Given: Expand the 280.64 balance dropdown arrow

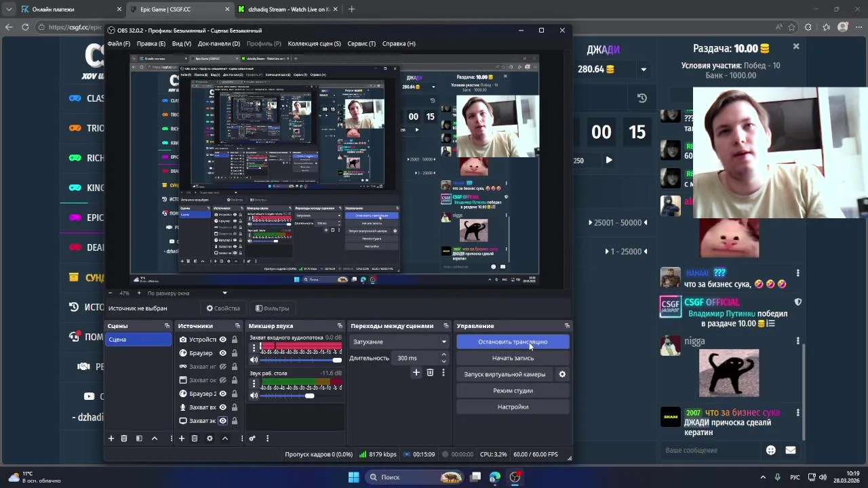Looking at the screenshot, I should pyautogui.click(x=644, y=69).
